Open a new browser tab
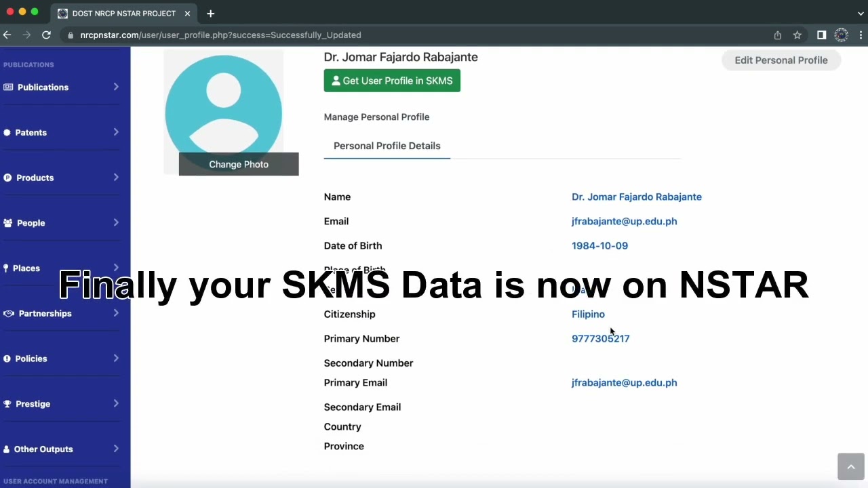The height and width of the screenshot is (488, 868). click(210, 14)
